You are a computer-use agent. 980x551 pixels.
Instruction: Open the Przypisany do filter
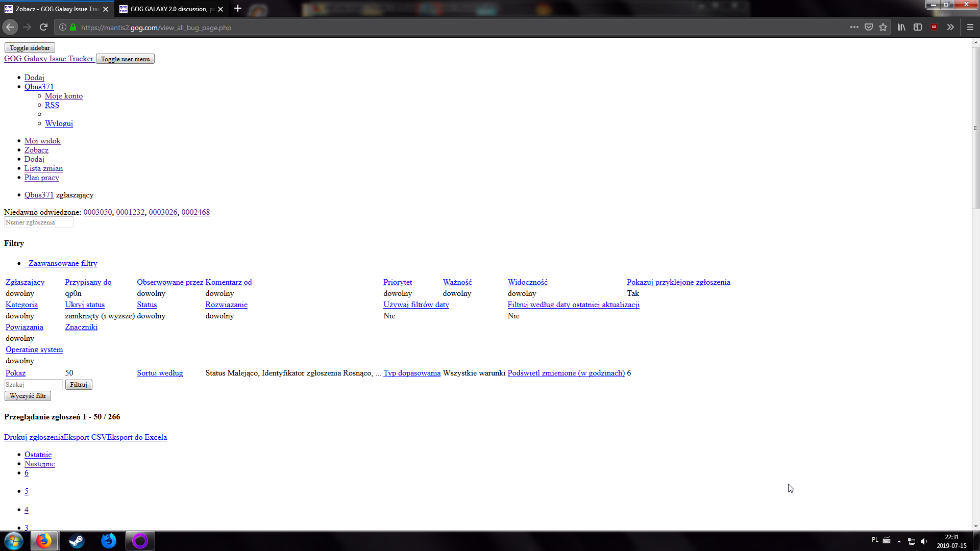point(88,282)
